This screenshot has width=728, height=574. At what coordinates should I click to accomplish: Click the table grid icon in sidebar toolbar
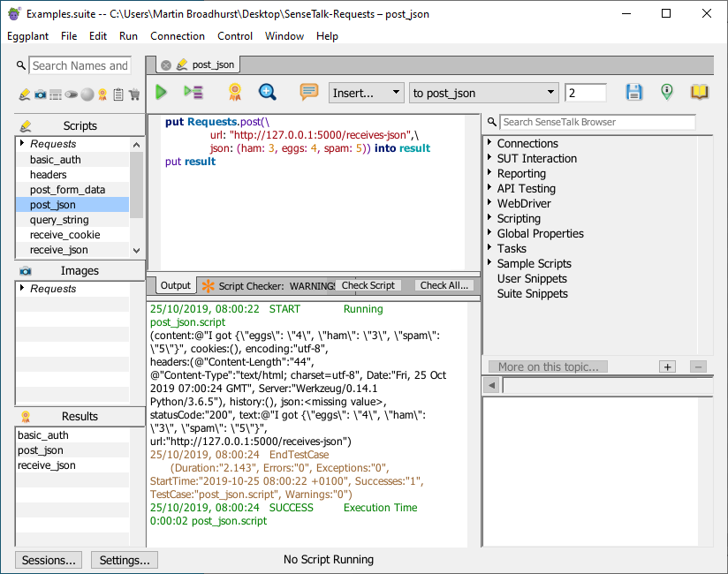(x=56, y=94)
